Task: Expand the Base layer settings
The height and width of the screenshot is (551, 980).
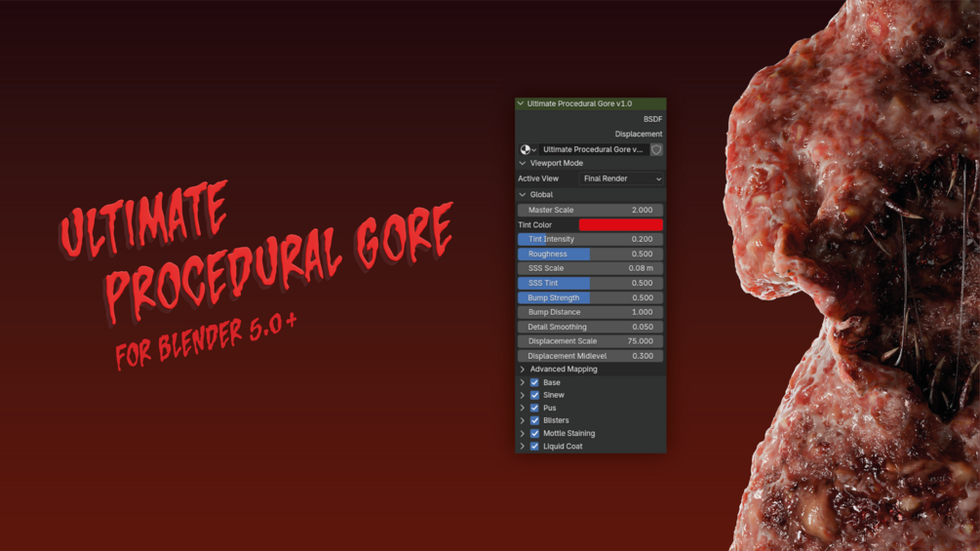Action: coord(523,382)
